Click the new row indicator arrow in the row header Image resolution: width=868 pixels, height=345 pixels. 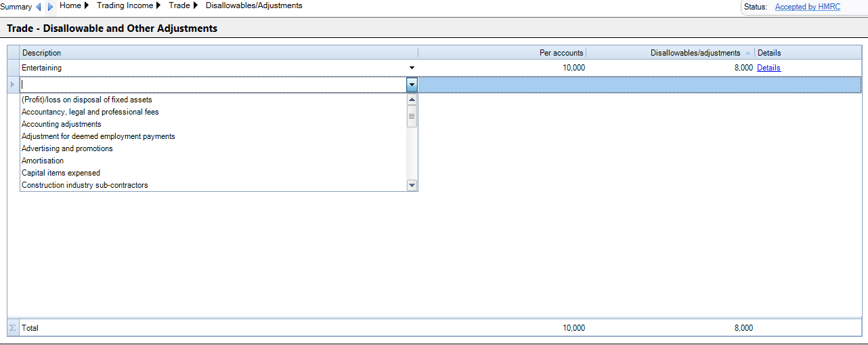tap(13, 85)
